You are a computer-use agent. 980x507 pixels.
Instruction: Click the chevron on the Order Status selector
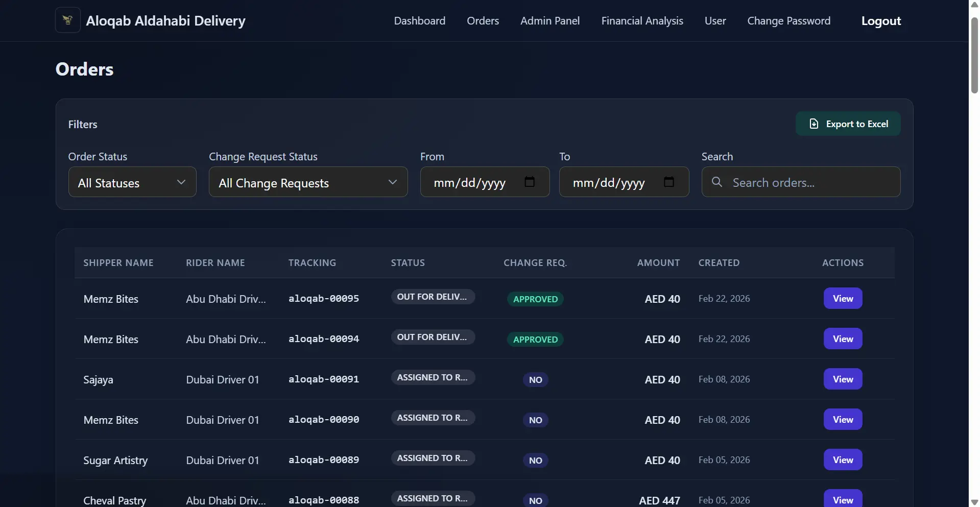coord(181,182)
